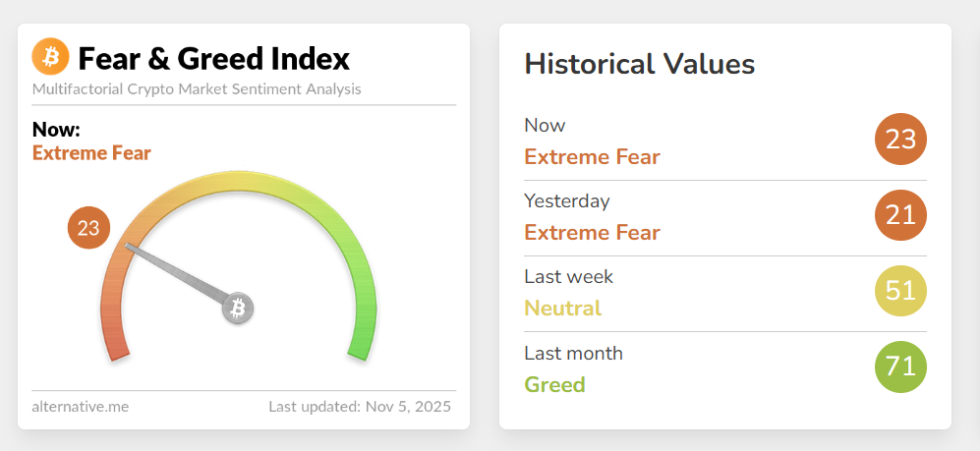The image size is (980, 451).
Task: Click the orange Bitcoin logo icon
Action: click(51, 57)
